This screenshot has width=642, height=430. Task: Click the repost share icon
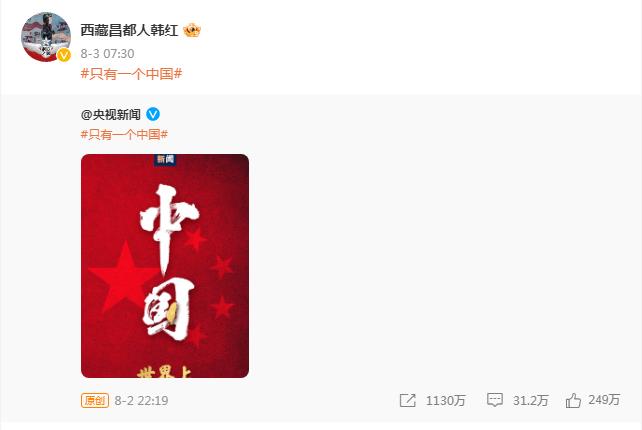click(407, 401)
